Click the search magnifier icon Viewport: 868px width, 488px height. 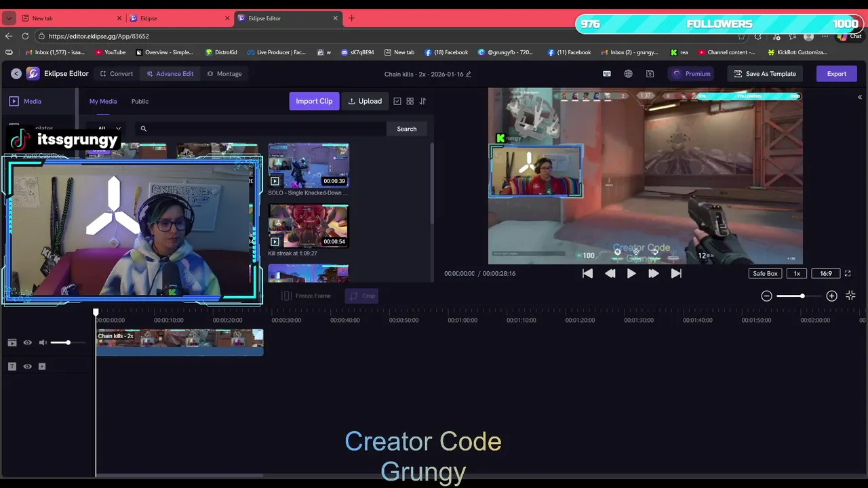[143, 129]
